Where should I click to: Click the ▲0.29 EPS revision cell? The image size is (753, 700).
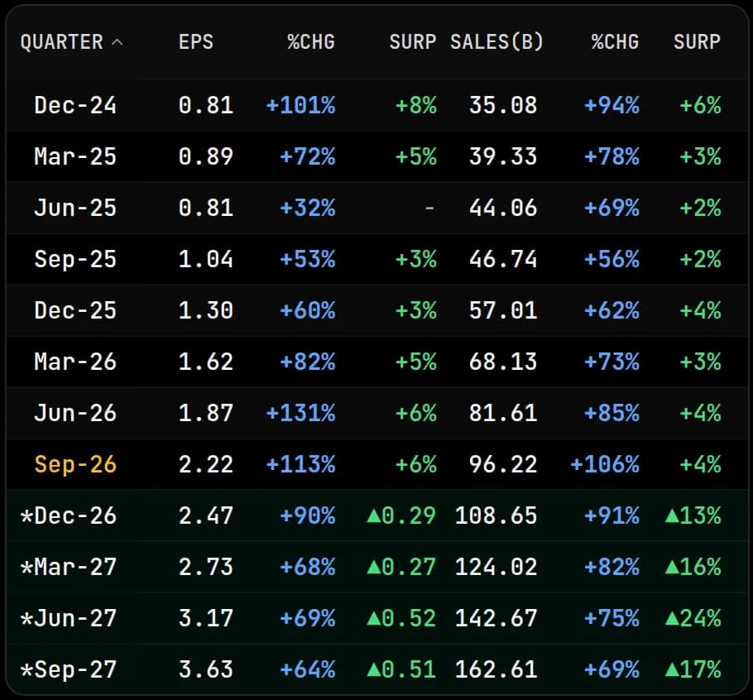[401, 515]
